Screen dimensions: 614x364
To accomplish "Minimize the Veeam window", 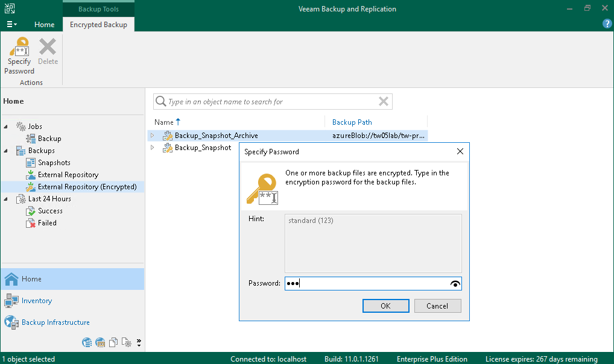I will click(x=570, y=8).
